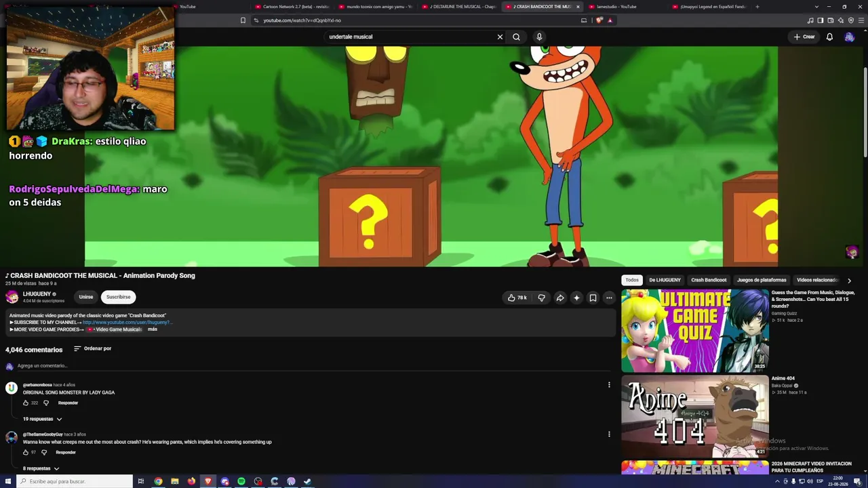Click the Unirse button
868x488 pixels.
click(x=85, y=297)
